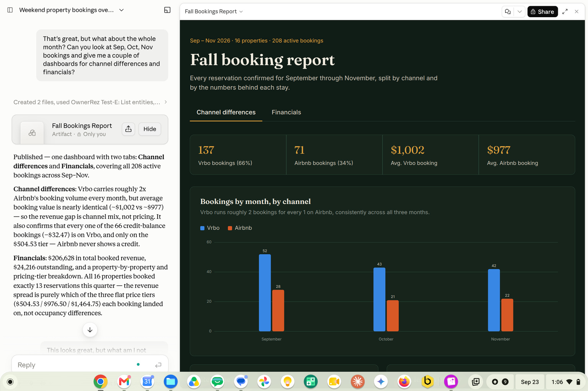Open the ChromeOS launcher button
588x391 pixels.
tap(10, 382)
